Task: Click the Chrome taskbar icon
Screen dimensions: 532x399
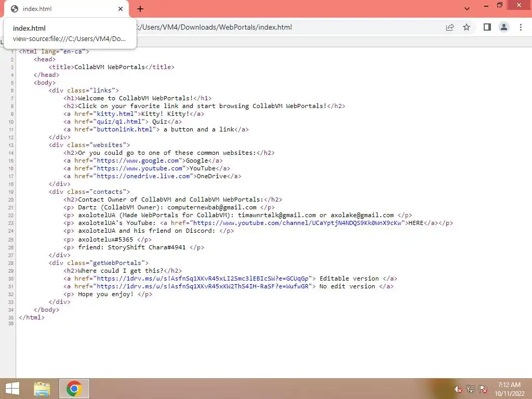Action: [74, 389]
